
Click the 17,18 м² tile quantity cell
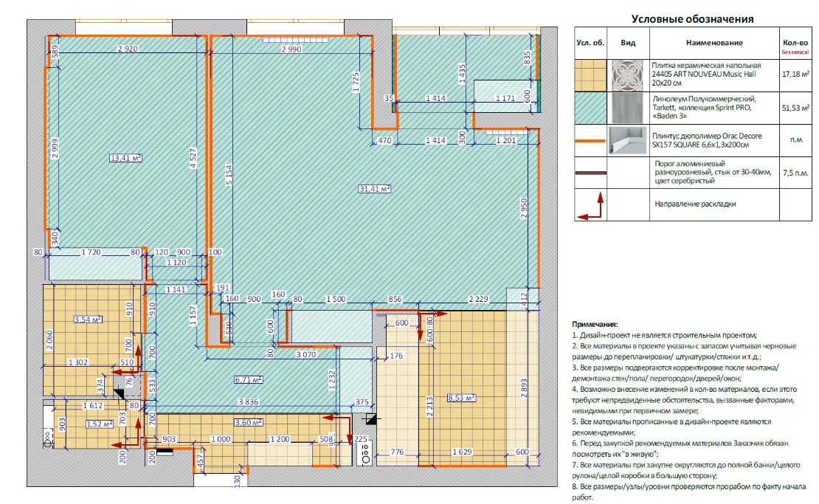(x=795, y=75)
